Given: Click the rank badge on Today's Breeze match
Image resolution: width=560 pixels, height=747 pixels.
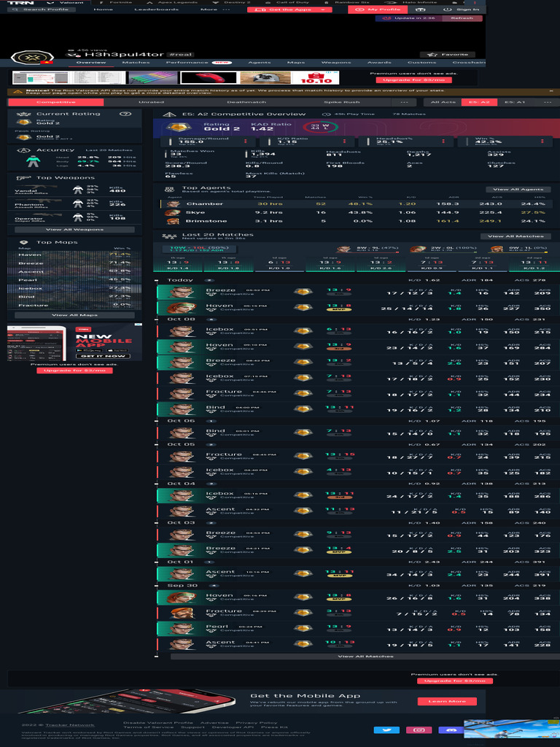Looking at the screenshot, I should click(x=303, y=292).
